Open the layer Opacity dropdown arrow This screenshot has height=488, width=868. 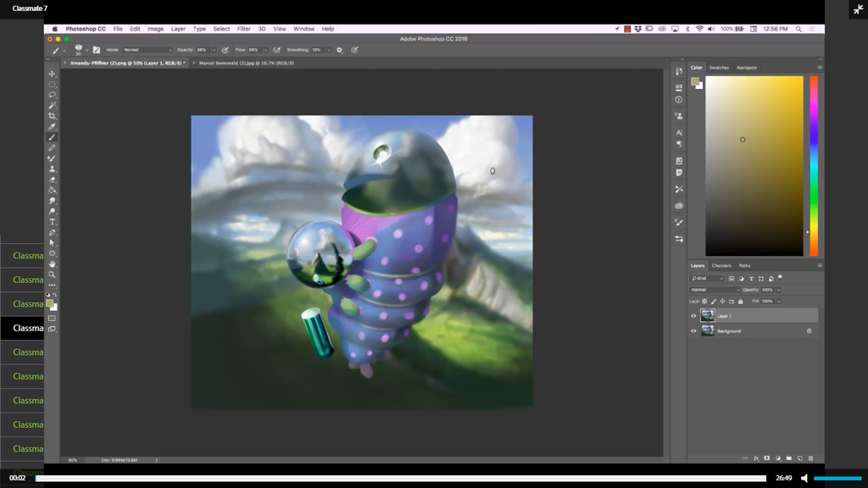(778, 290)
